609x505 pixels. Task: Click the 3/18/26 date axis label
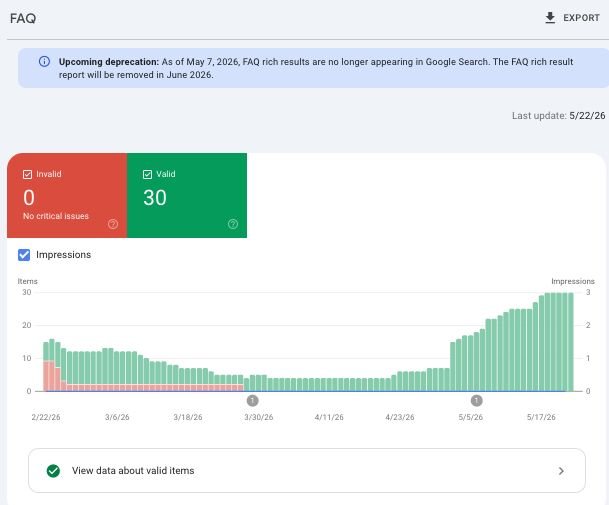tap(188, 417)
